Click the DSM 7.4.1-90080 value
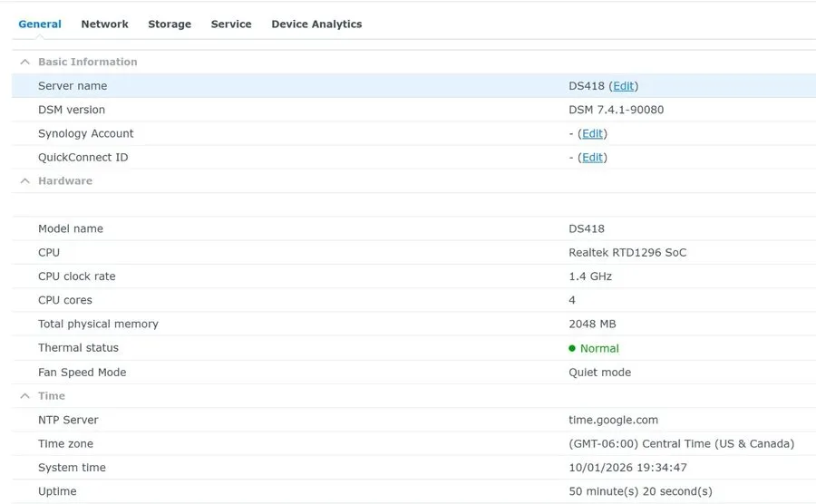Viewport: 816px width, 504px height. pos(617,110)
